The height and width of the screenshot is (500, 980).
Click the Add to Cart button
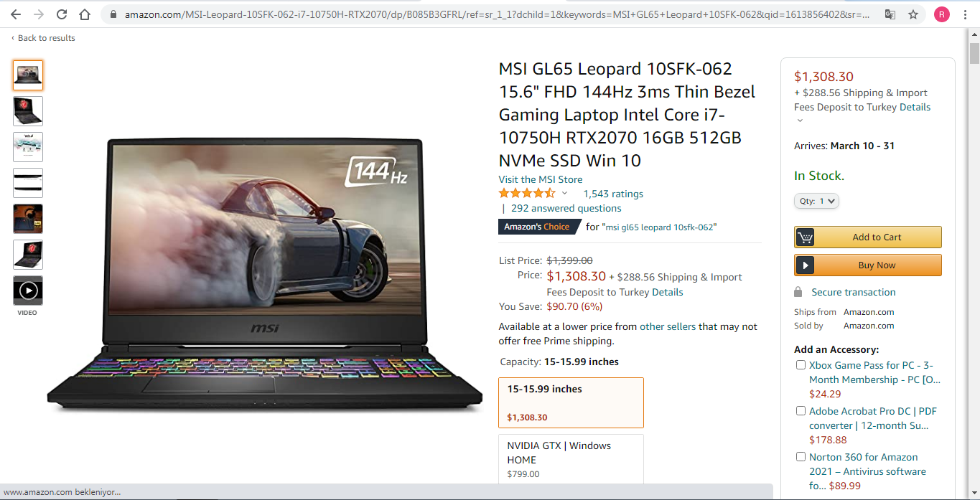(x=867, y=237)
